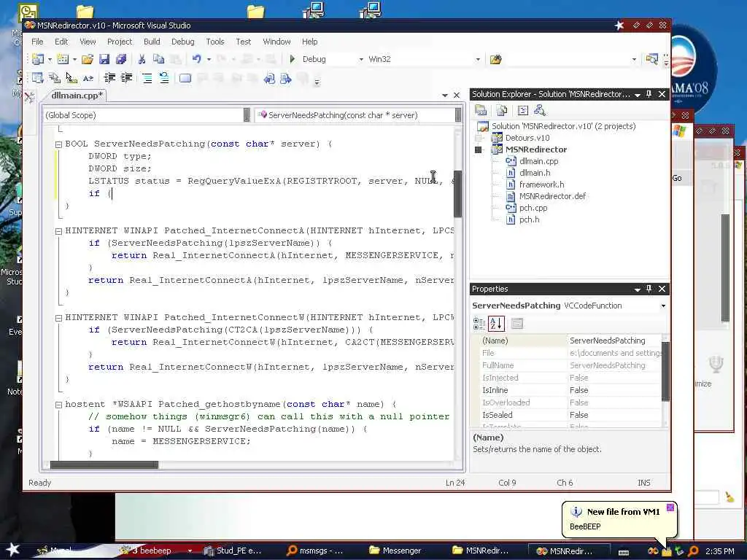
Task: Open Solution Explorer window position menu arrow
Action: (638, 95)
